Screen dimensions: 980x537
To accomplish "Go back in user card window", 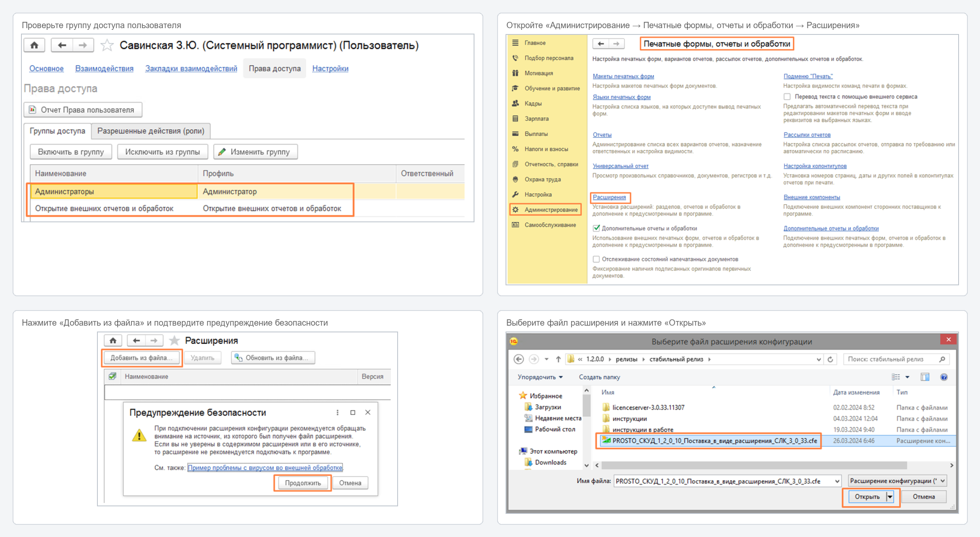I will click(62, 45).
